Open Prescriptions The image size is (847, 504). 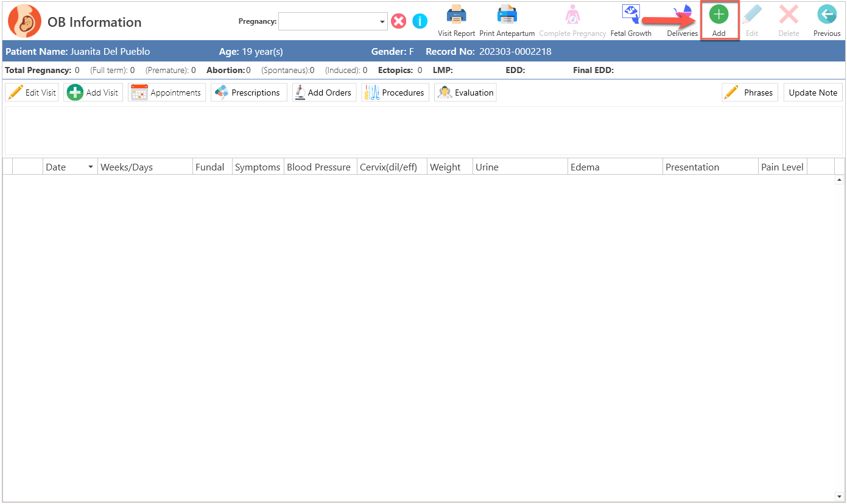coord(248,93)
